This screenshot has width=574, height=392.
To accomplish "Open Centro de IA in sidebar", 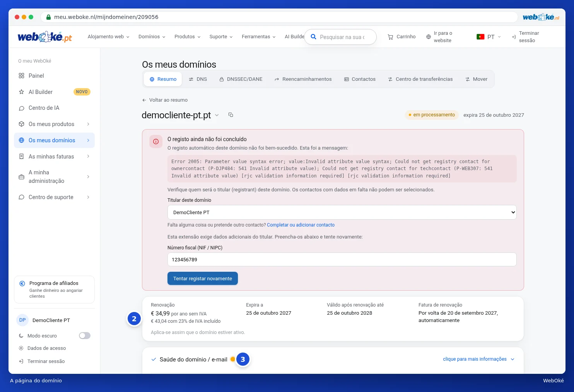I will coord(54,108).
